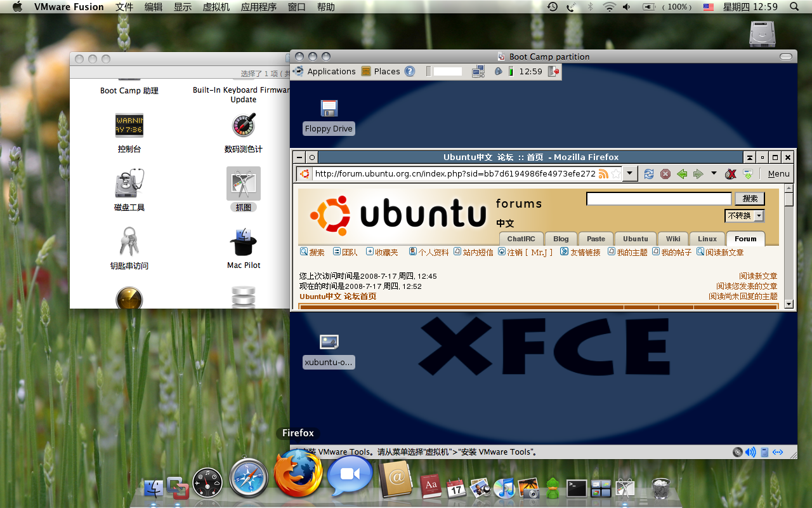Click Xfce panel network monitor icon

(x=478, y=71)
